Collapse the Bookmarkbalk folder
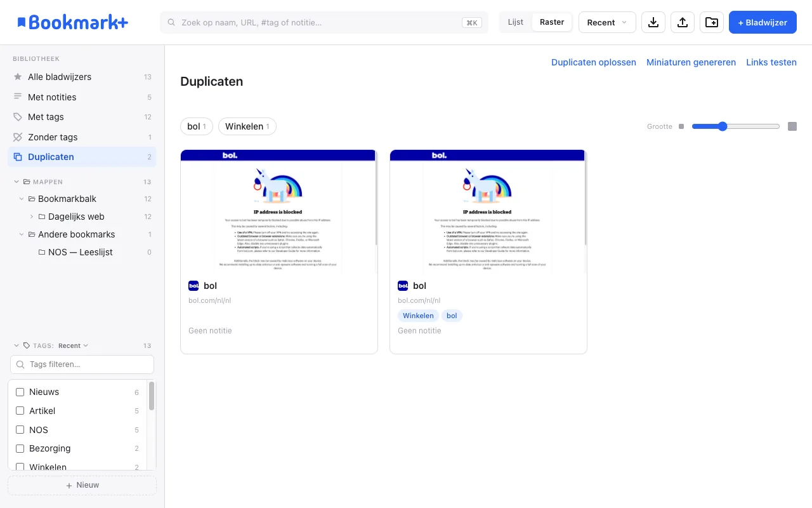 point(22,199)
